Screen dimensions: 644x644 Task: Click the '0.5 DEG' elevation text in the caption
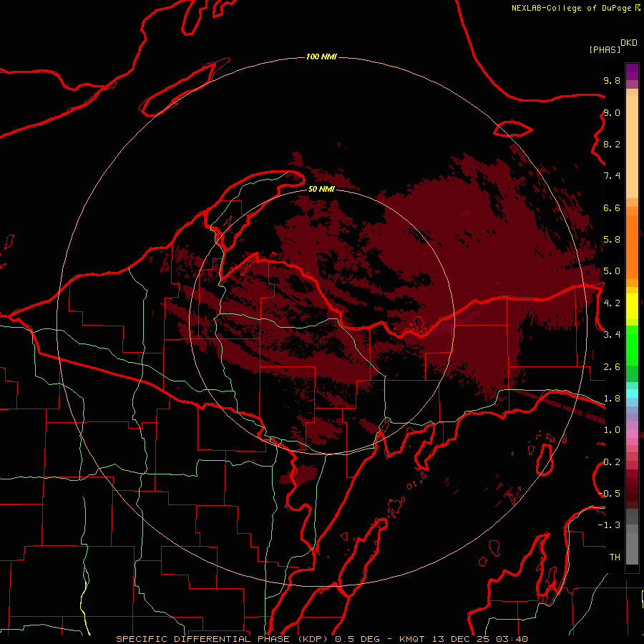coord(357,639)
